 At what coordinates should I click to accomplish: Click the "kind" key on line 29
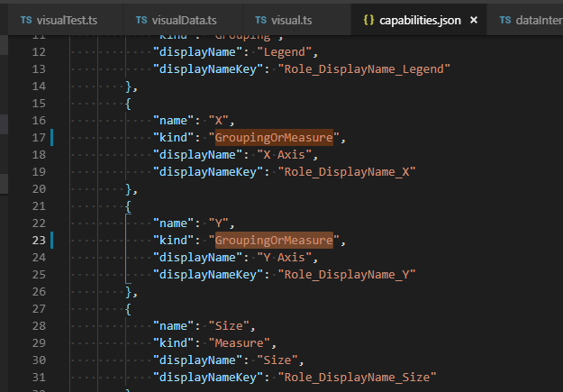[174, 343]
